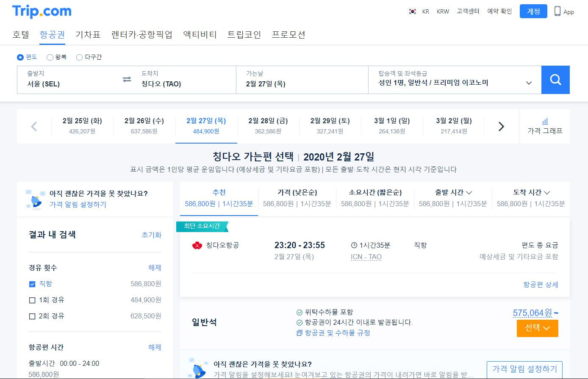Open the 액티비티 tab
588x379 pixels.
200,35
